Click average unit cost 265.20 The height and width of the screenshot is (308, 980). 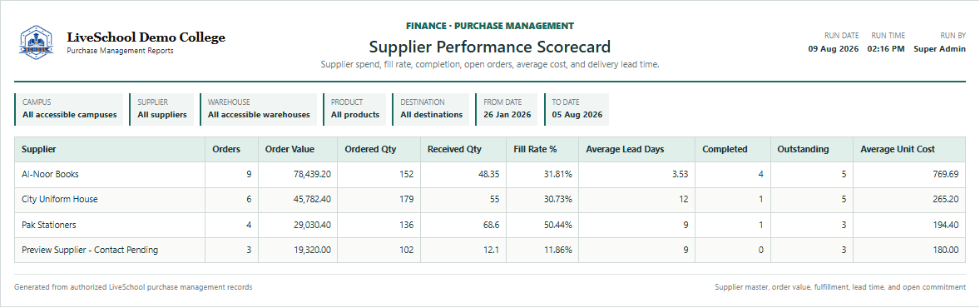point(946,200)
